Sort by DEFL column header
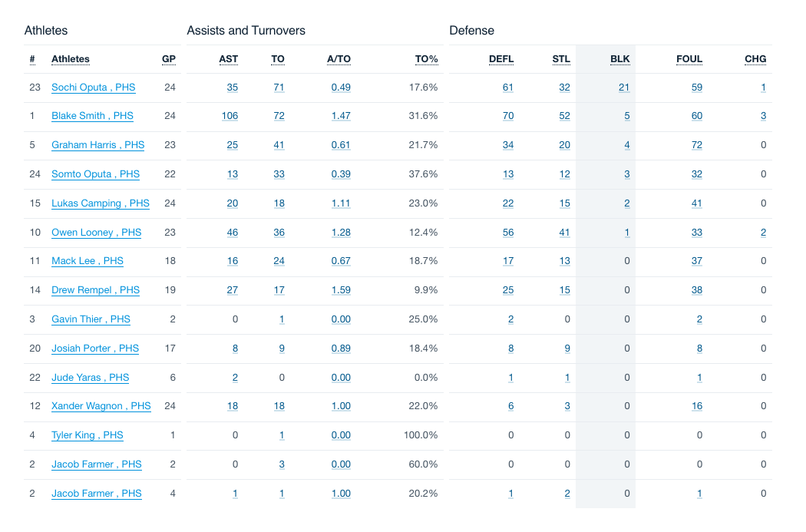The width and height of the screenshot is (806, 532). 501,59
